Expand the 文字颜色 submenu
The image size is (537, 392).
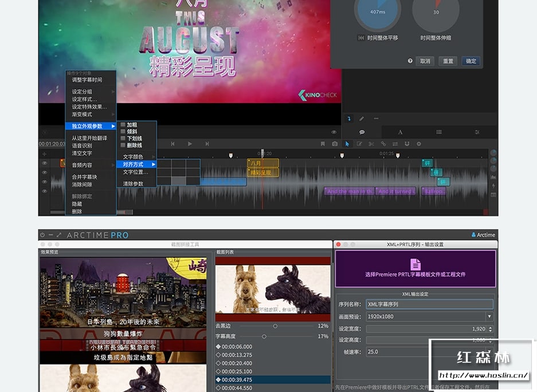point(136,156)
